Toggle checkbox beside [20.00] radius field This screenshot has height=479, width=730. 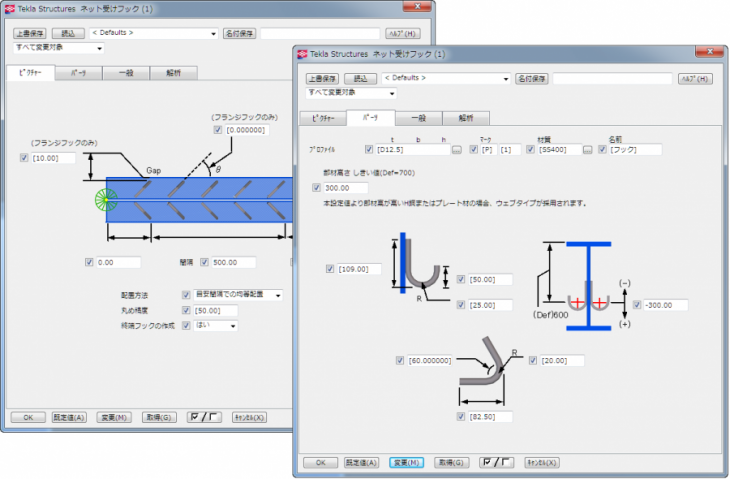point(533,360)
